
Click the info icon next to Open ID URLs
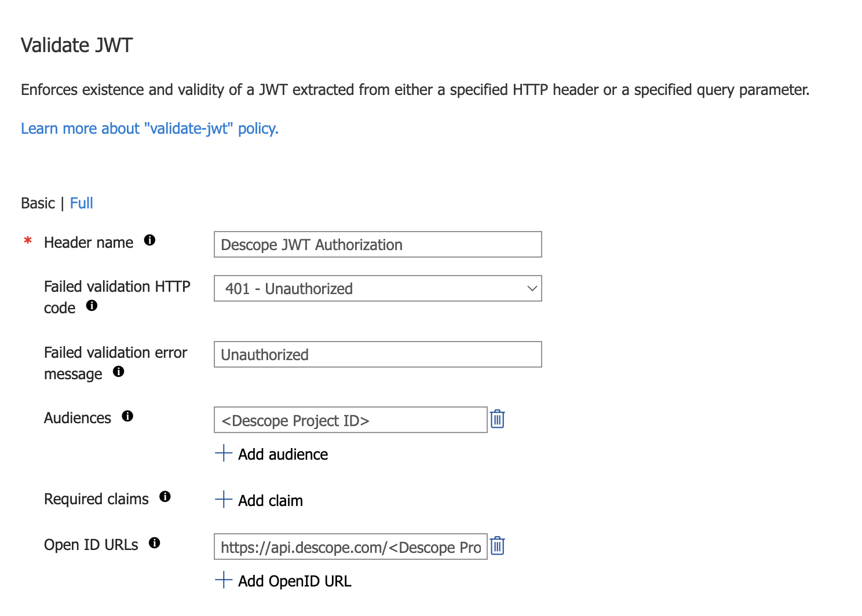click(x=154, y=543)
